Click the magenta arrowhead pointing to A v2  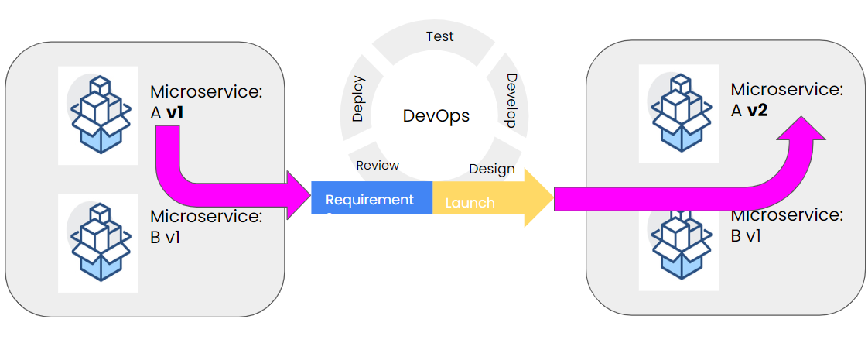pos(800,138)
